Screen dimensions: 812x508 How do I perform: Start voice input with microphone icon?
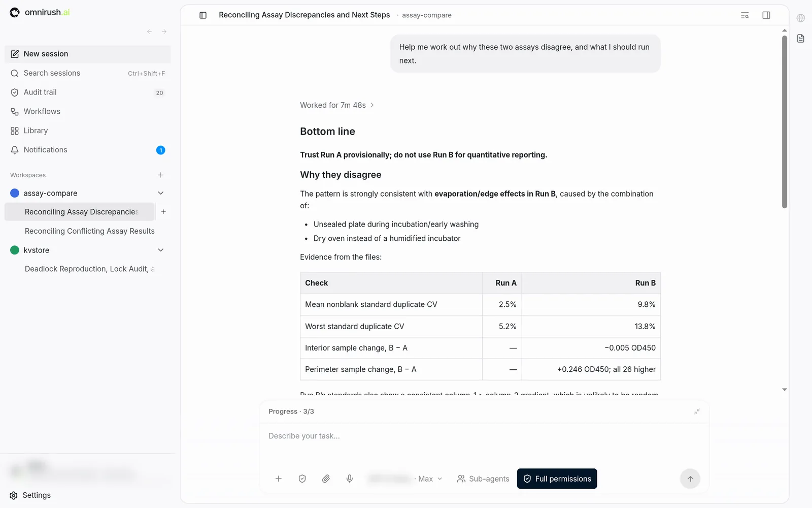(x=350, y=479)
